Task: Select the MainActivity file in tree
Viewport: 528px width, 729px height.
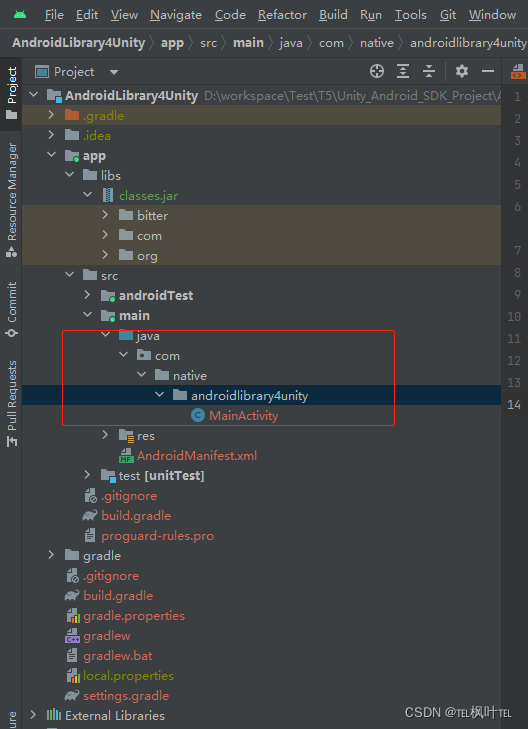Action: point(244,415)
